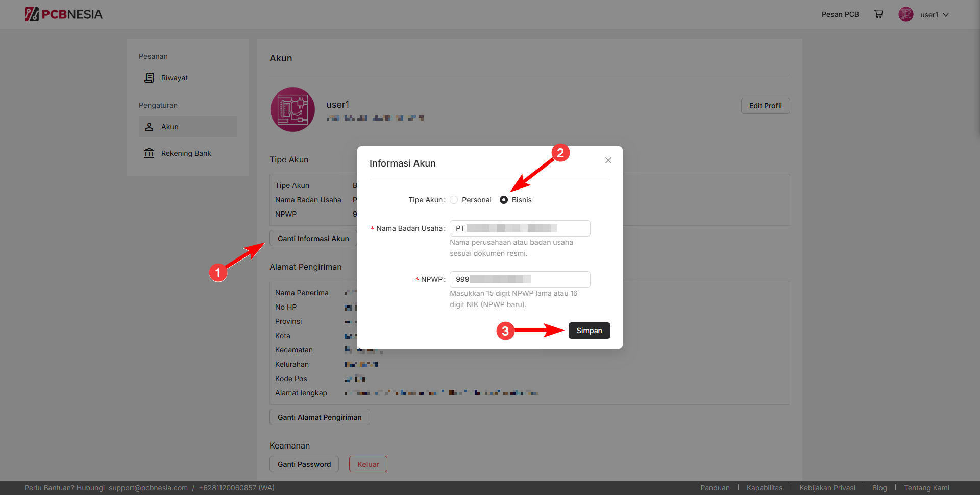The width and height of the screenshot is (980, 495).
Task: Click the Kode Pos row label
Action: pos(291,379)
